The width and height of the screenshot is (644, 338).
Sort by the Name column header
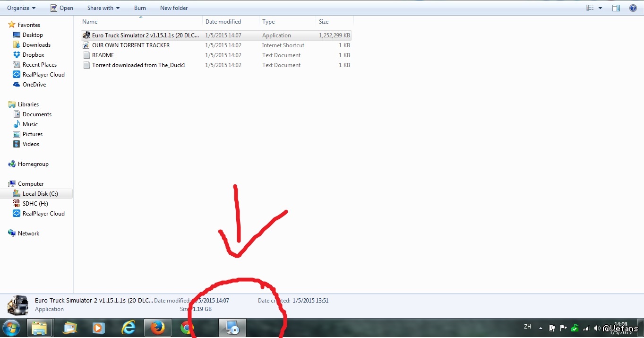(90, 22)
